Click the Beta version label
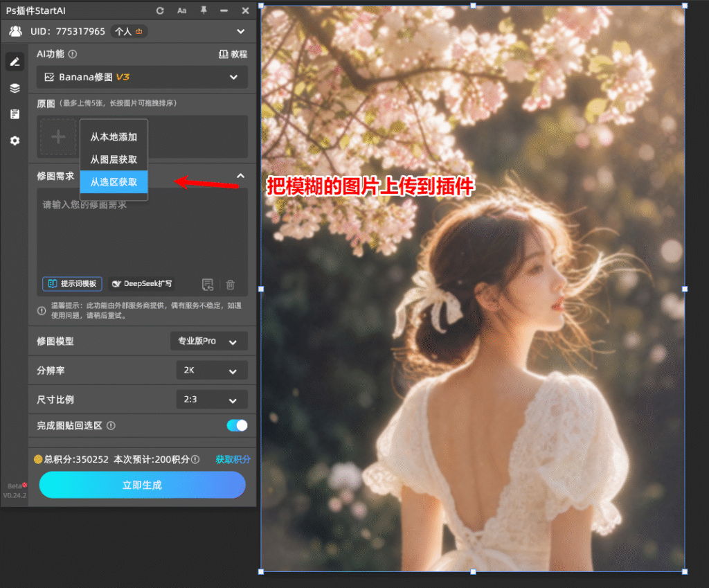This screenshot has width=709, height=588. [x=15, y=486]
